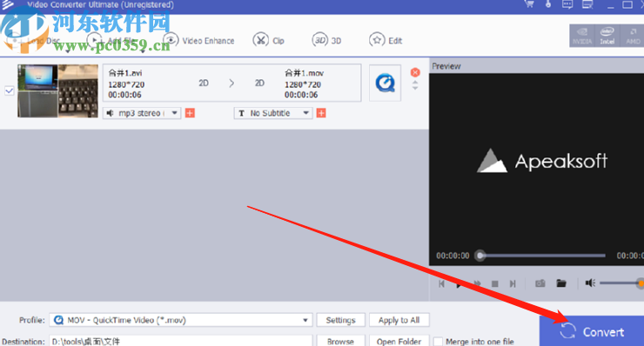Jump to previous frame in preview
The image size is (644, 346).
tap(441, 283)
